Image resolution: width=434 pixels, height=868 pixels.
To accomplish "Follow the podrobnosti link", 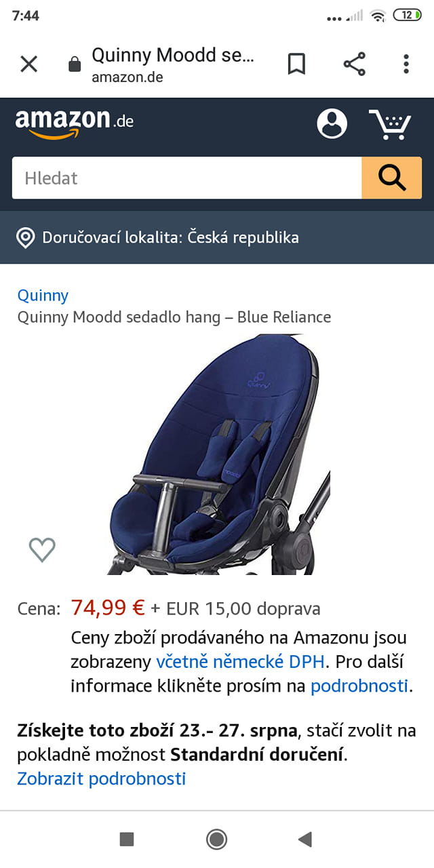I will tap(359, 686).
